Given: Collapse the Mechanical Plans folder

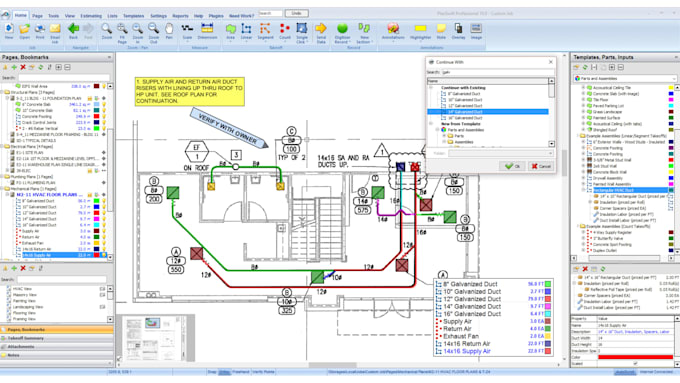Looking at the screenshot, I should click(2, 189).
